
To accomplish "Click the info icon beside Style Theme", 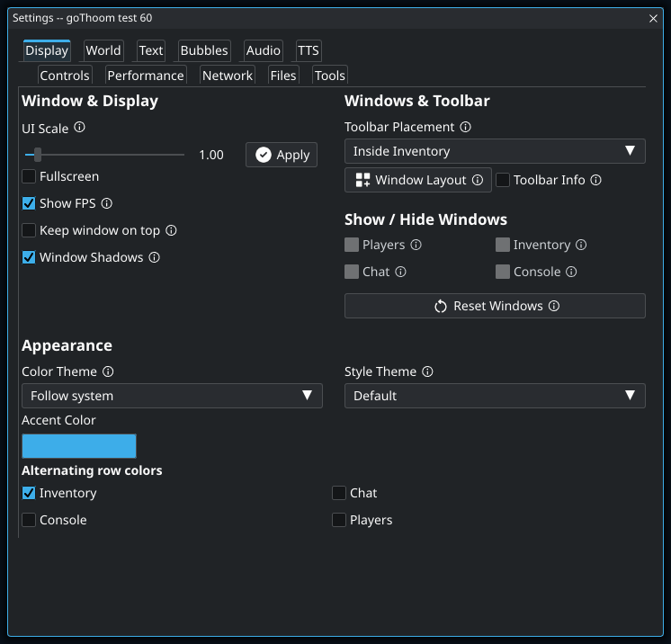I will pyautogui.click(x=427, y=371).
